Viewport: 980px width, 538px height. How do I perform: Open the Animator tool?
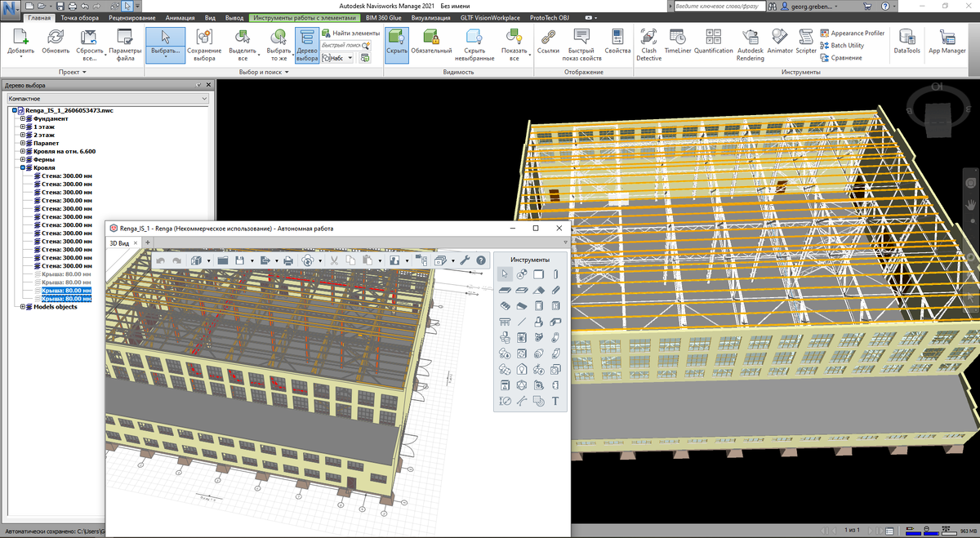[780, 41]
